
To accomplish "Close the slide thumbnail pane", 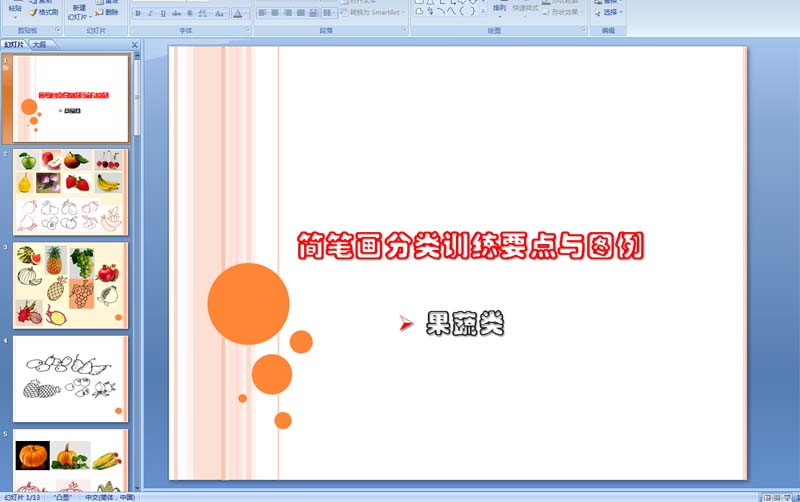I will pyautogui.click(x=135, y=45).
